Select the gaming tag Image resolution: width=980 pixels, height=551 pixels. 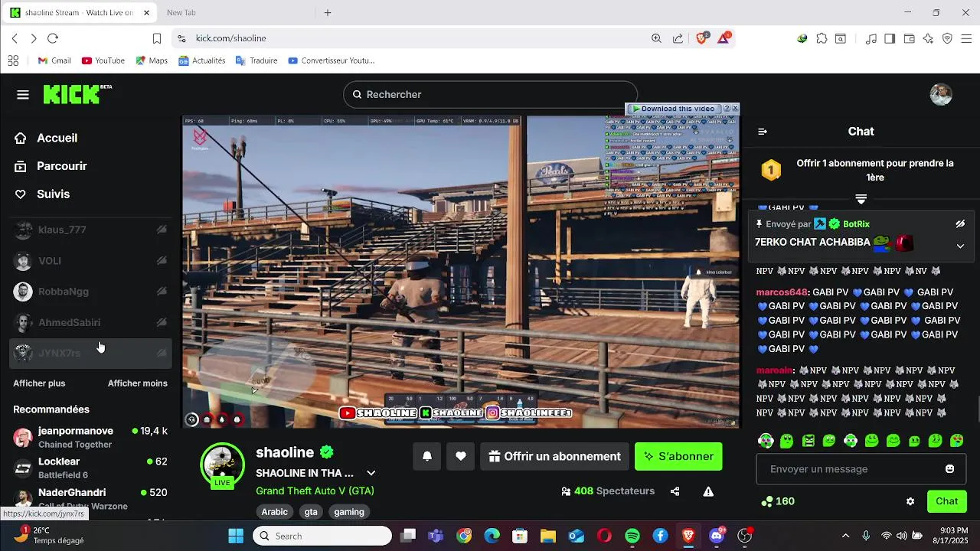point(349,512)
